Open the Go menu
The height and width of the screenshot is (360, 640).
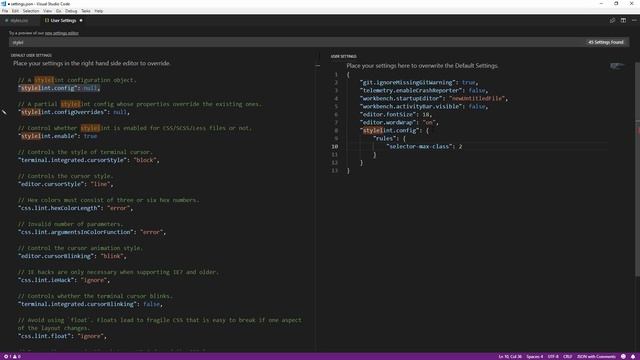point(58,11)
